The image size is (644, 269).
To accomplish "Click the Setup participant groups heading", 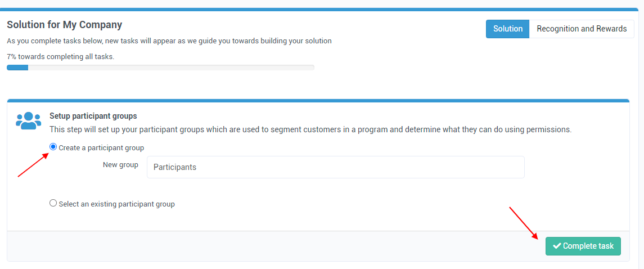I will (93, 116).
